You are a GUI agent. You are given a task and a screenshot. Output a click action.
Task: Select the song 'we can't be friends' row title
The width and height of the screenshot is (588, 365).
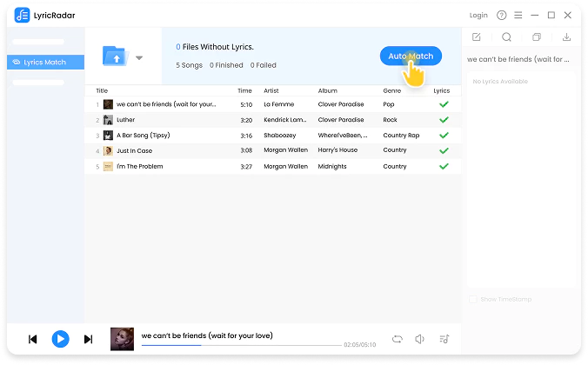click(x=166, y=104)
